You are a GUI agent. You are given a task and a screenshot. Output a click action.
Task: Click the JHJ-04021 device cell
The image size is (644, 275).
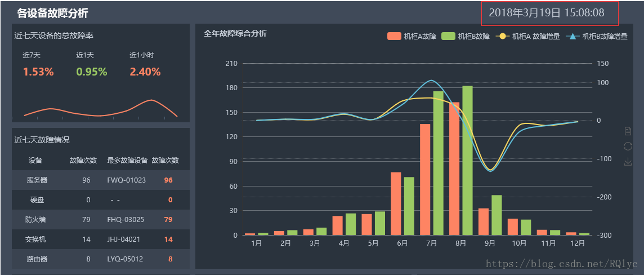(x=124, y=239)
